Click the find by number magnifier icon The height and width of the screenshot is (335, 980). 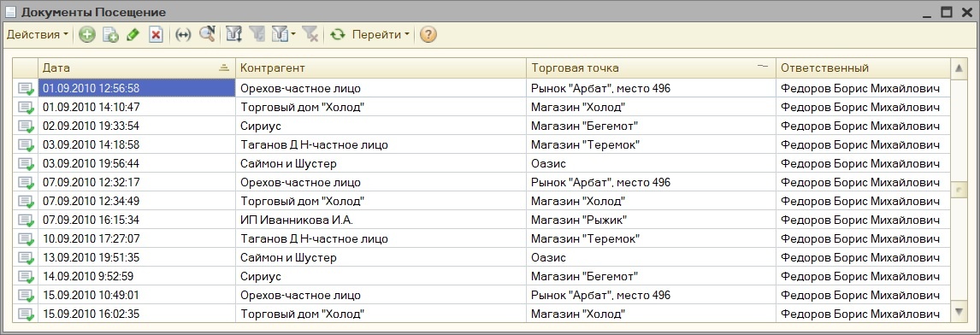coord(207,35)
